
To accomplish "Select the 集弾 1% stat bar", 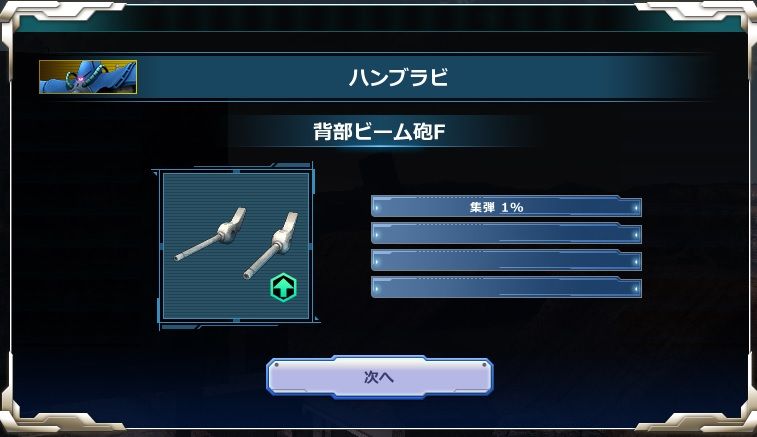I will tap(506, 207).
